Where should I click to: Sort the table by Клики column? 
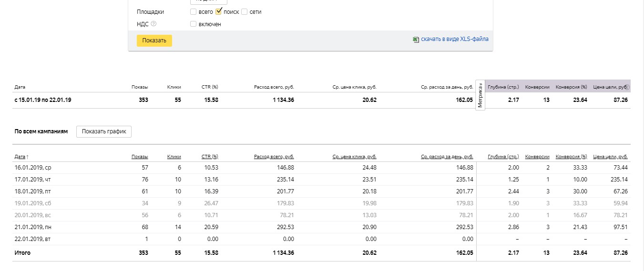pos(174,157)
